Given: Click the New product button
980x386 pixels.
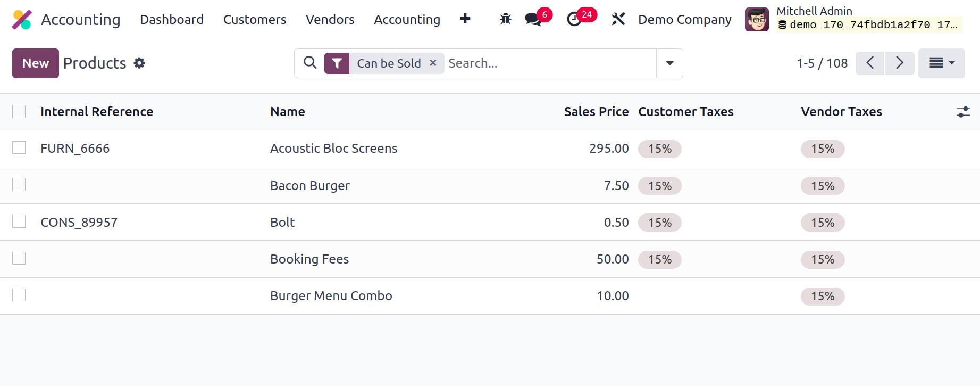Looking at the screenshot, I should point(35,63).
